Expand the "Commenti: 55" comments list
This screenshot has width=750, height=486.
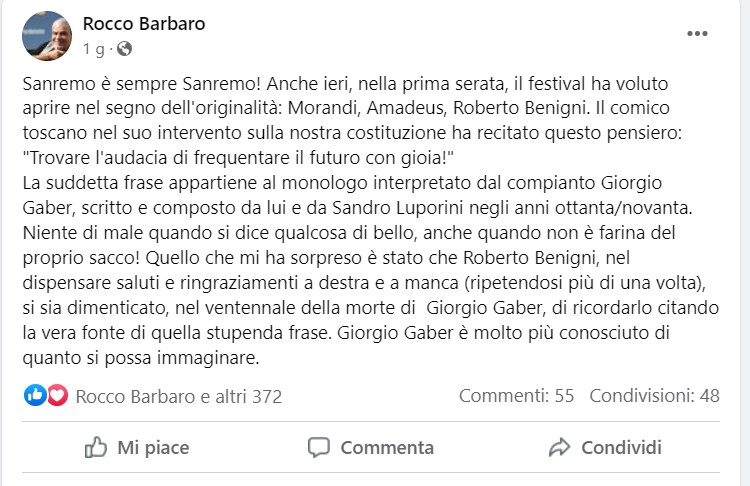point(516,396)
